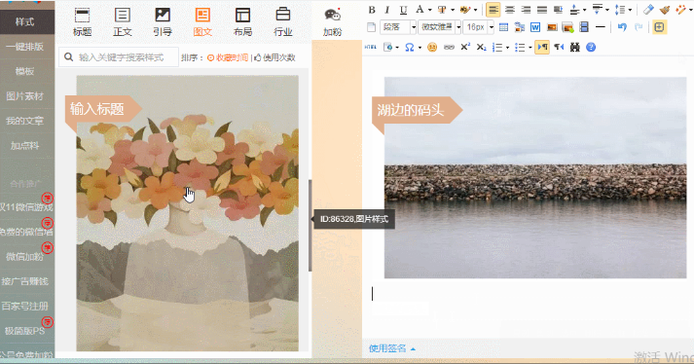Insert a bulleted list
694x364 pixels.
pos(520,47)
